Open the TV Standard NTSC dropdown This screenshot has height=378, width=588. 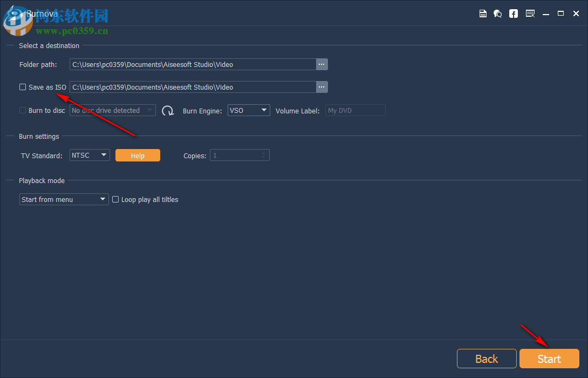click(x=90, y=155)
